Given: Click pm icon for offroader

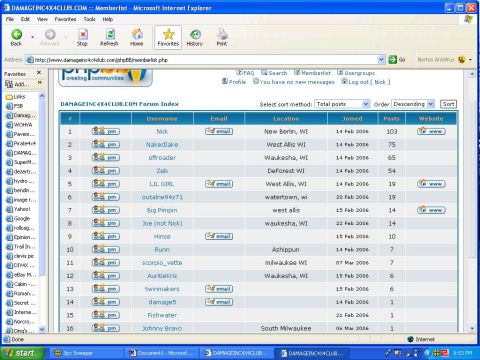Looking at the screenshot, I should point(106,157).
